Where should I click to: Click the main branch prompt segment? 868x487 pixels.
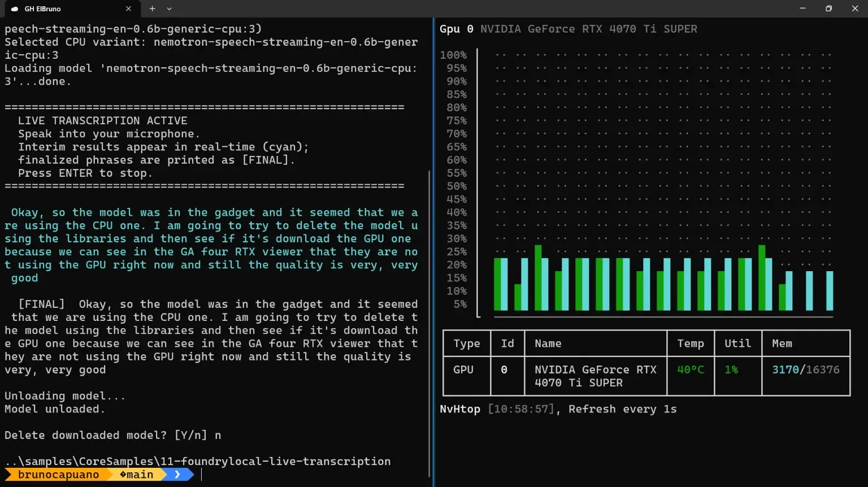[x=136, y=475]
